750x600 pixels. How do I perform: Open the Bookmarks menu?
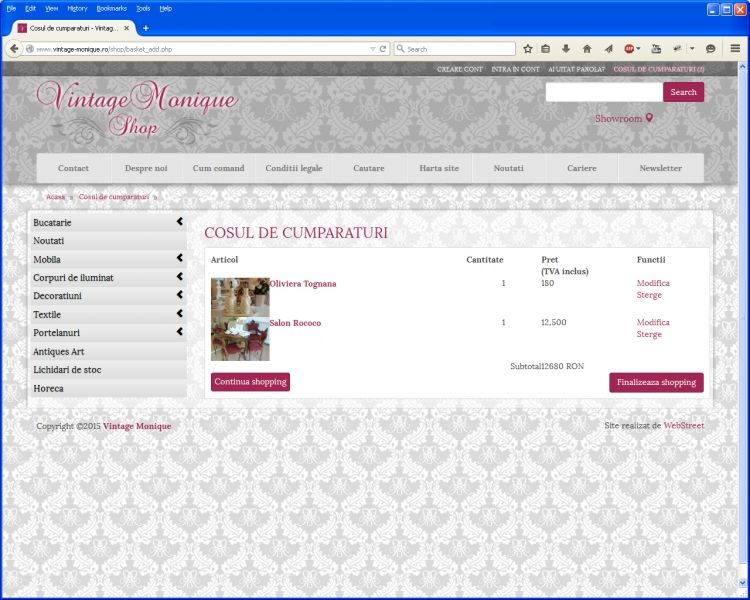point(111,8)
